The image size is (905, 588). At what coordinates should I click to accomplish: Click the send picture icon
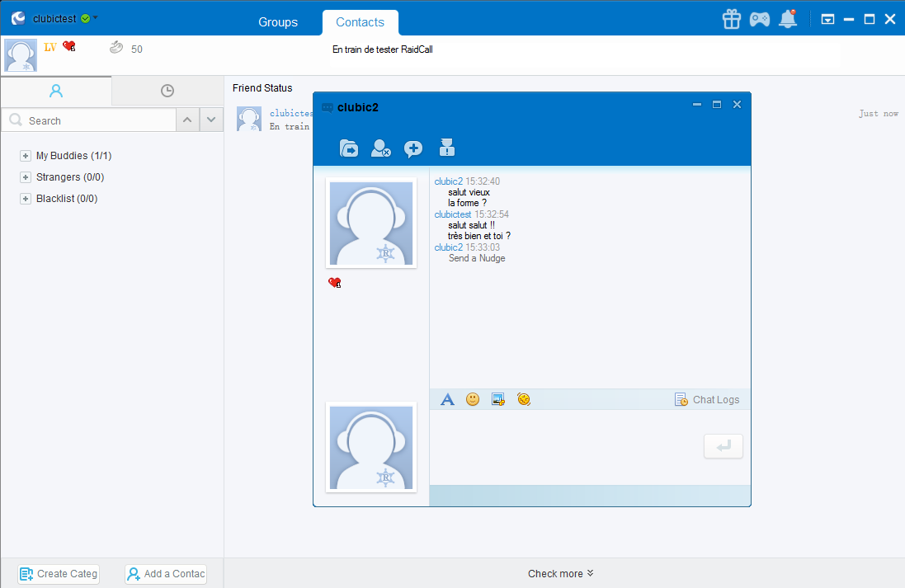coord(498,399)
